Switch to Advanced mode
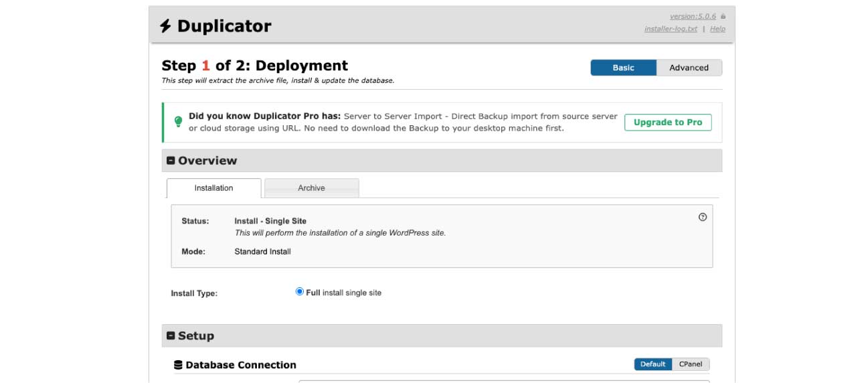Image resolution: width=868 pixels, height=383 pixels. (x=689, y=68)
